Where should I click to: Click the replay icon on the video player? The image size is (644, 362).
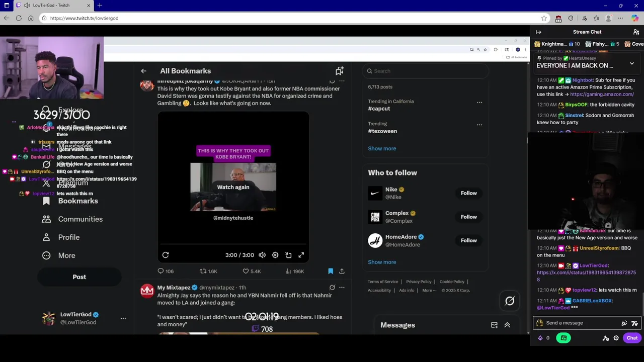click(166, 255)
